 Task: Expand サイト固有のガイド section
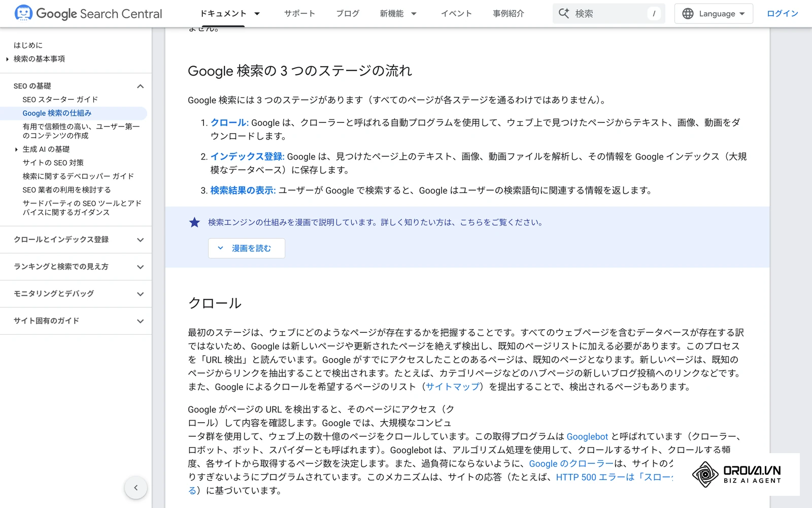(x=141, y=321)
